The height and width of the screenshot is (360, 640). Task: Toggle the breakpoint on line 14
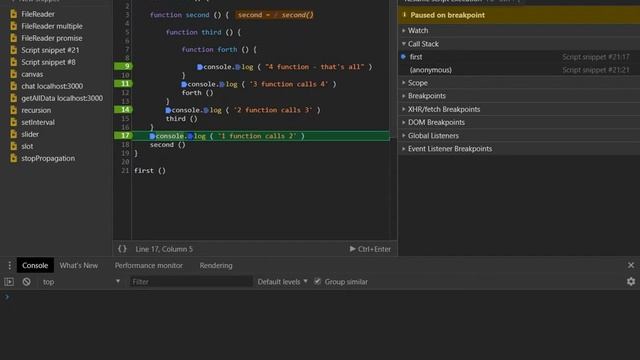click(123, 109)
